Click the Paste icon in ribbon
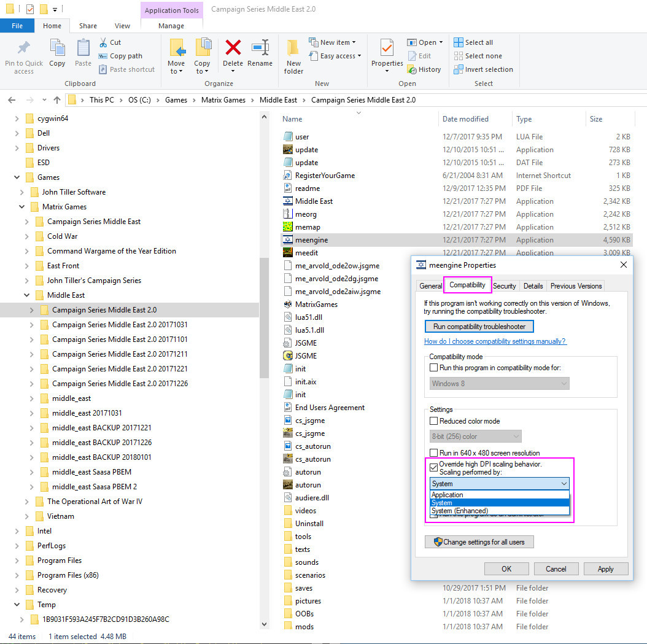Viewport: 647px width, 644px height. tap(83, 47)
